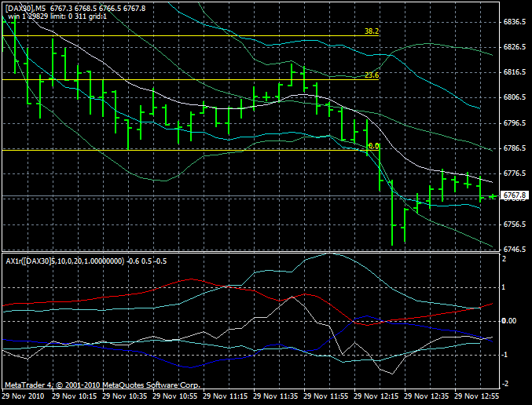Click the 6776.5 price scale value

coord(515,174)
